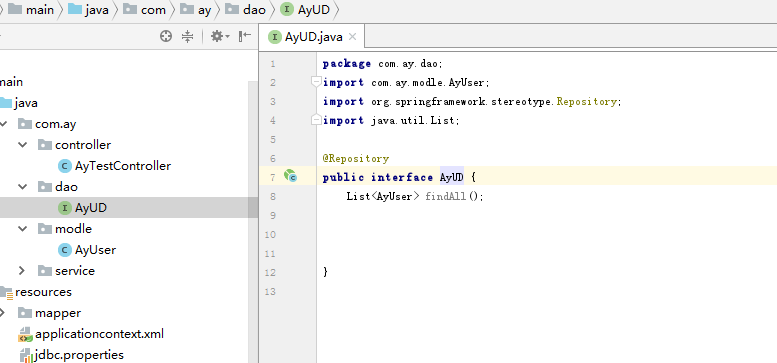
Task: Select the java source folder in tree
Action: click(26, 103)
